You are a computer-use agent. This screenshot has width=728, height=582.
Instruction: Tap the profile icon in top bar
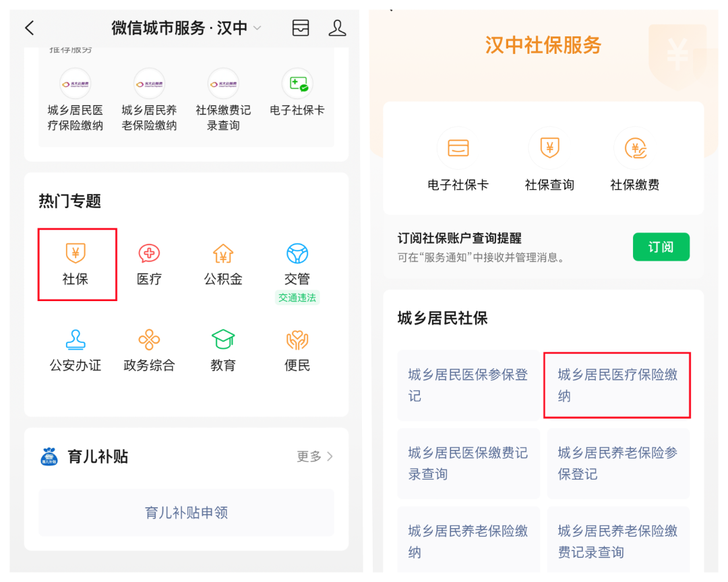337,28
